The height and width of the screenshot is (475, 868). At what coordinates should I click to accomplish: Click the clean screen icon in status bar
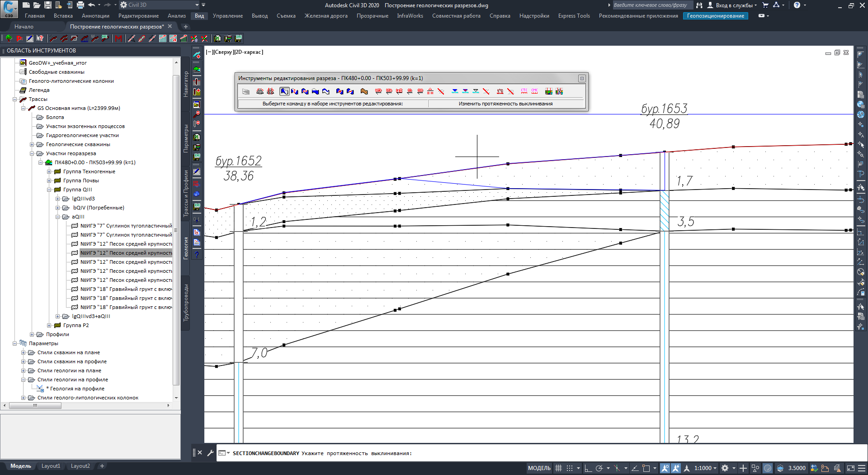850,468
